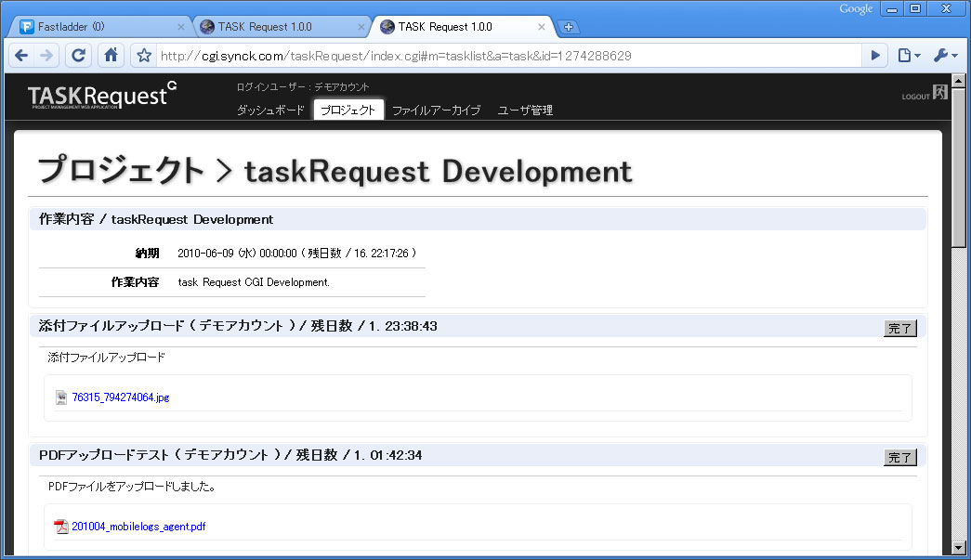
Task: Mark PDFアップロードテスト task as 完了
Action: point(899,457)
